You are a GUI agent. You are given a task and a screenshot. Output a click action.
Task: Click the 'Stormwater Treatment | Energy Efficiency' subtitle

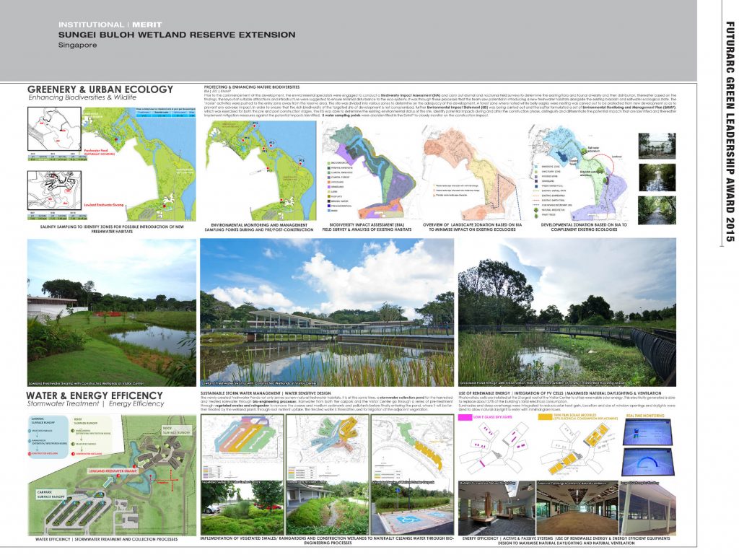tap(95, 404)
